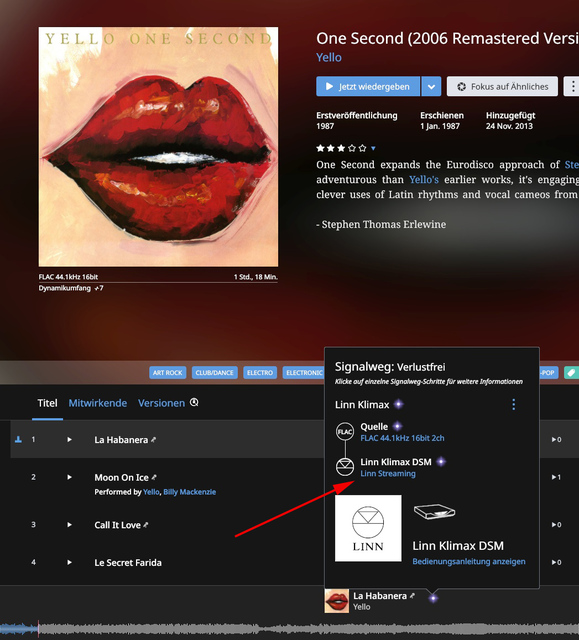Play track 3 Call It Love

pyautogui.click(x=69, y=525)
